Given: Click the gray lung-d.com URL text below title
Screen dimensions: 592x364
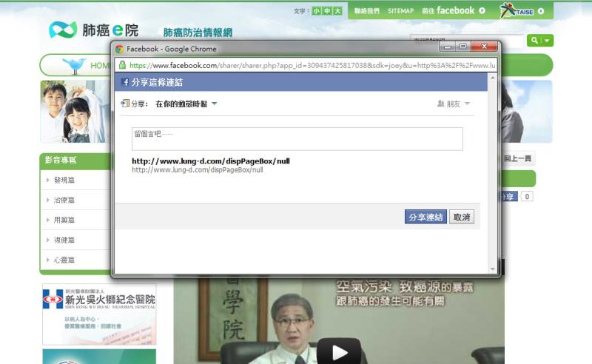Looking at the screenshot, I should tap(197, 170).
